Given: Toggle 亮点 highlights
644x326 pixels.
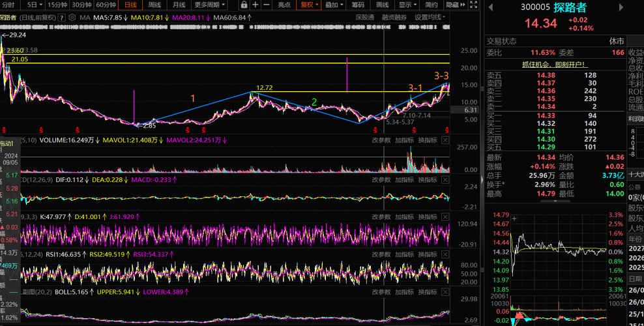Looking at the screenshot, I should [x=284, y=5].
